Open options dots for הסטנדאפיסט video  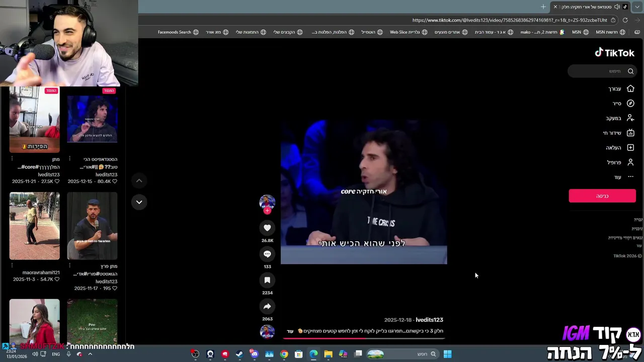point(69,159)
